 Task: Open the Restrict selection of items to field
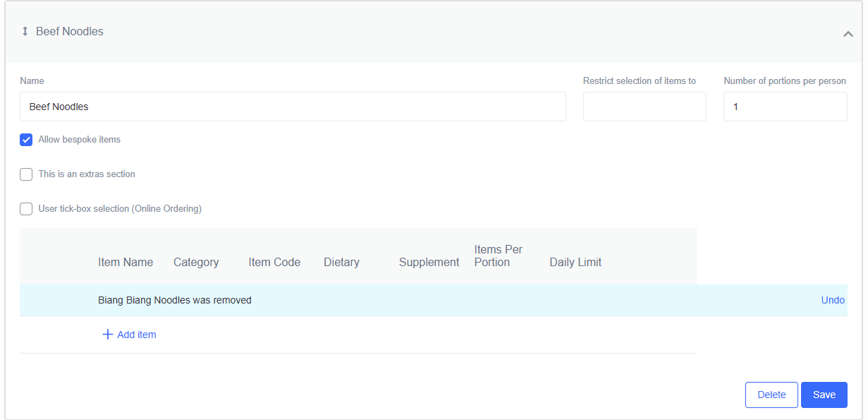coord(644,107)
